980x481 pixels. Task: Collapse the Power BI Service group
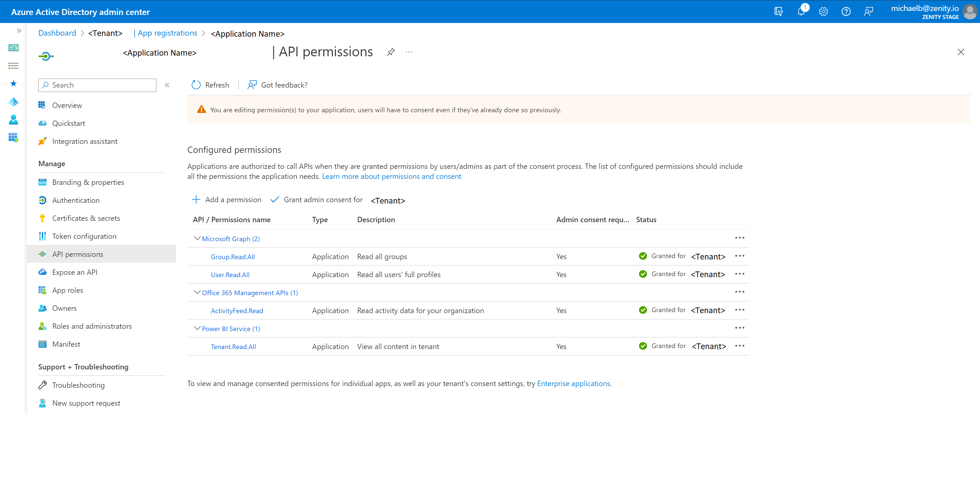(197, 328)
